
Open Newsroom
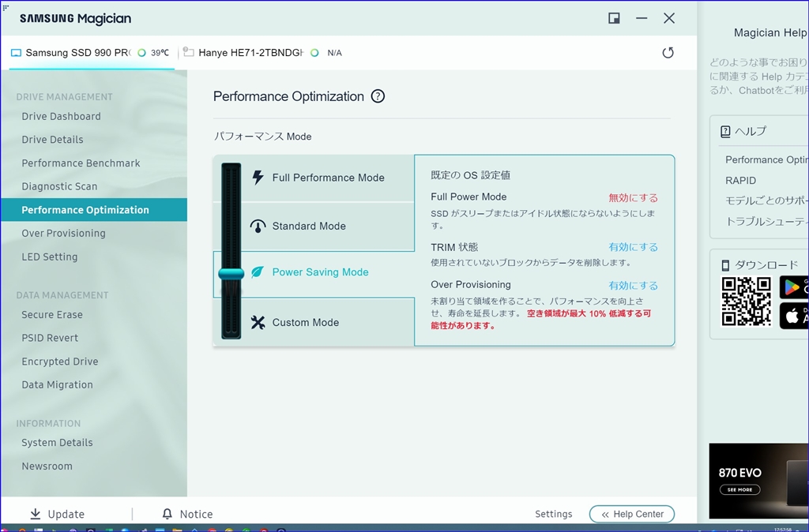47,466
